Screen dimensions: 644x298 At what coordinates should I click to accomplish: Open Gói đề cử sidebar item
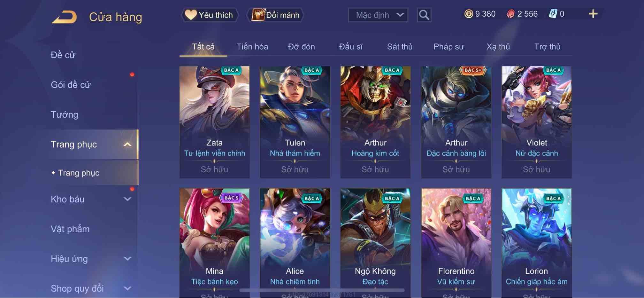(x=71, y=85)
